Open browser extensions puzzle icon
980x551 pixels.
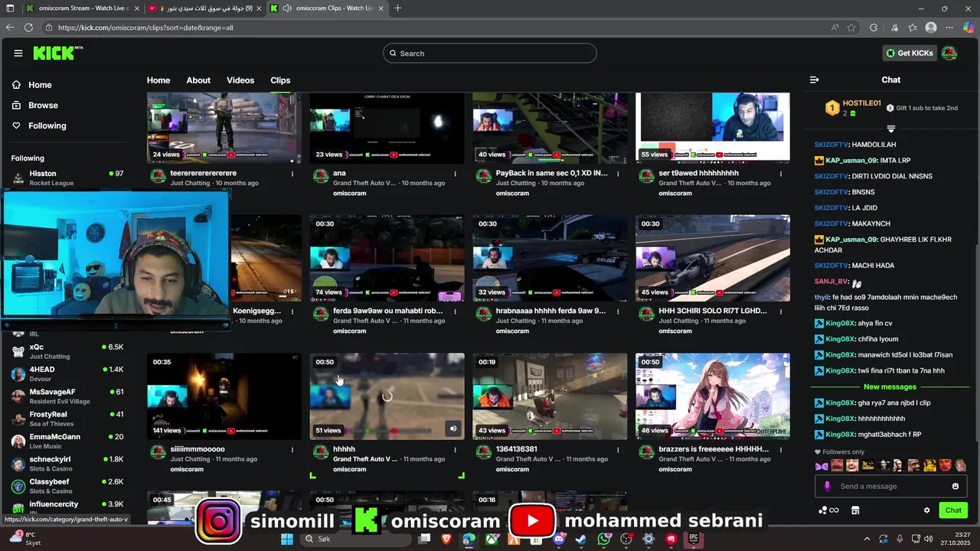coord(874,28)
